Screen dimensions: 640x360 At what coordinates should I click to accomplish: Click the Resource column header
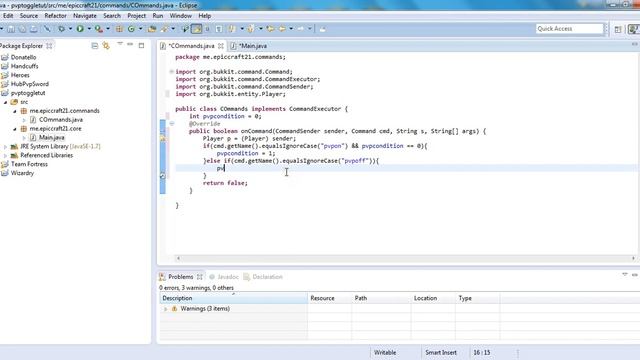(x=329, y=298)
